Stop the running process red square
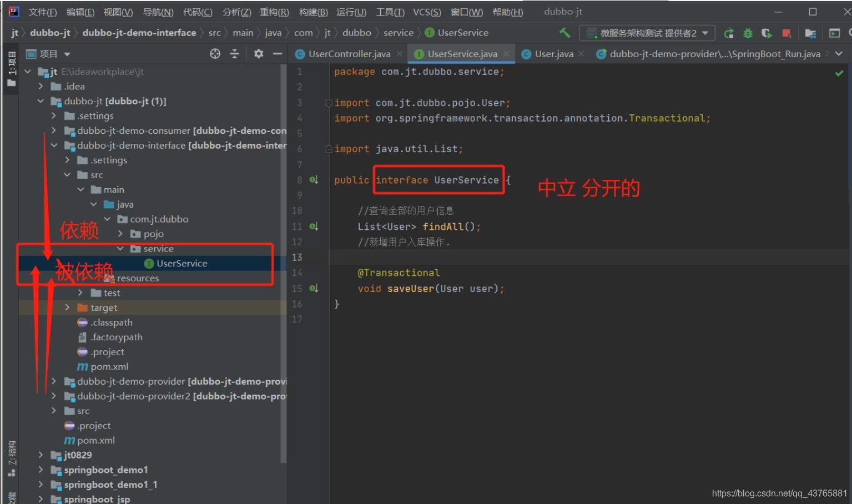852x504 pixels. 786,33
